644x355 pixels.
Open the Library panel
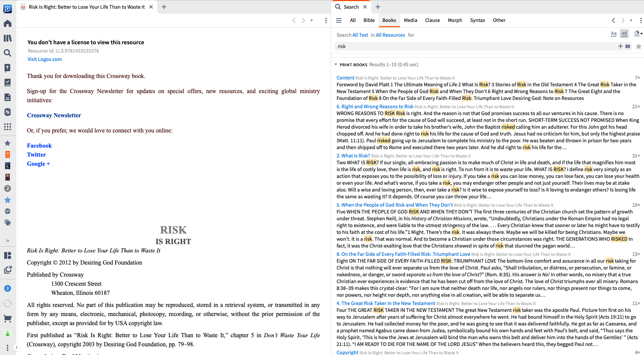8,38
